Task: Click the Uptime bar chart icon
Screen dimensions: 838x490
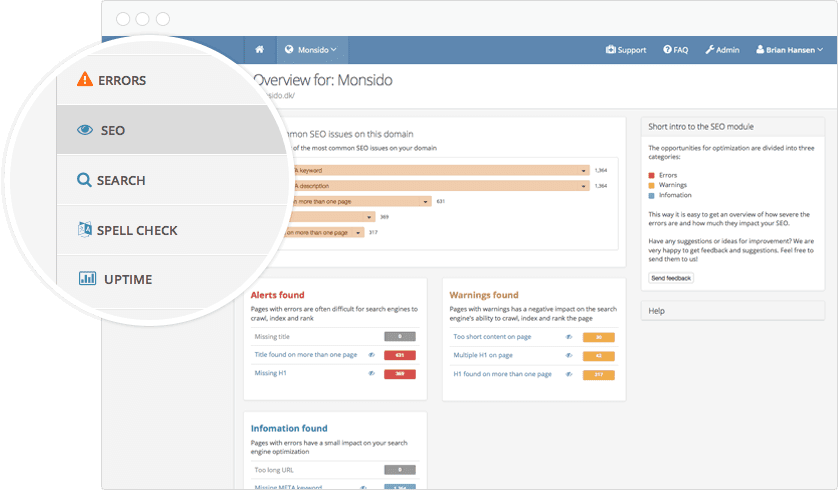Action: [88, 278]
